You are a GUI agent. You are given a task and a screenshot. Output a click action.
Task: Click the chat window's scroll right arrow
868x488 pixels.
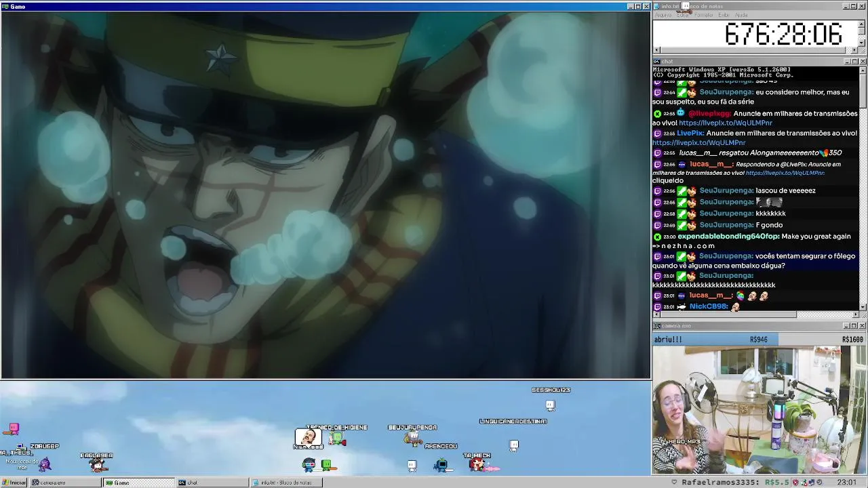pos(855,314)
